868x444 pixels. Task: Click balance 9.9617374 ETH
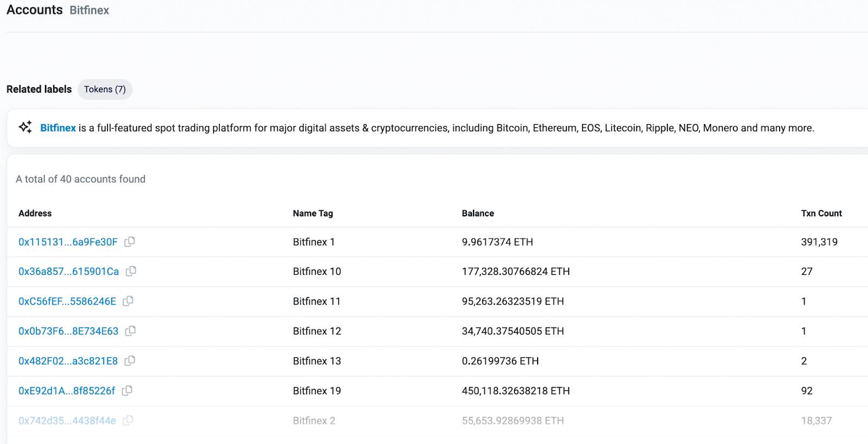click(x=497, y=242)
